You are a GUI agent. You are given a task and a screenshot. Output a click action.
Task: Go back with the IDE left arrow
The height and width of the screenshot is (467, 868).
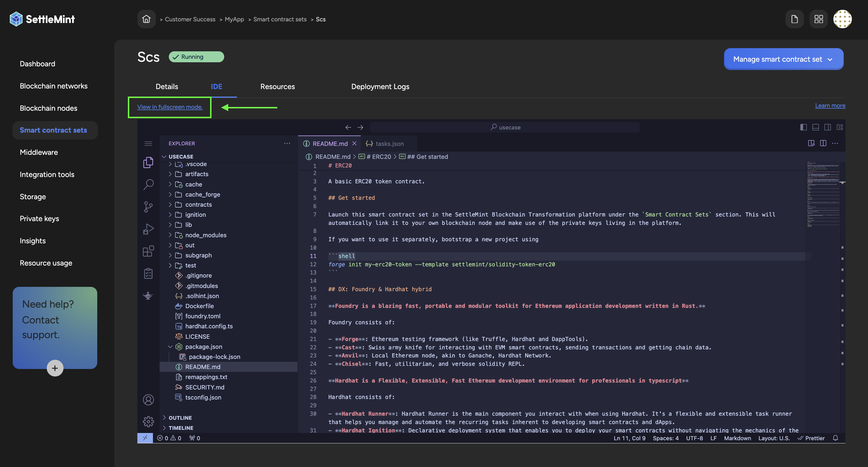pos(348,127)
